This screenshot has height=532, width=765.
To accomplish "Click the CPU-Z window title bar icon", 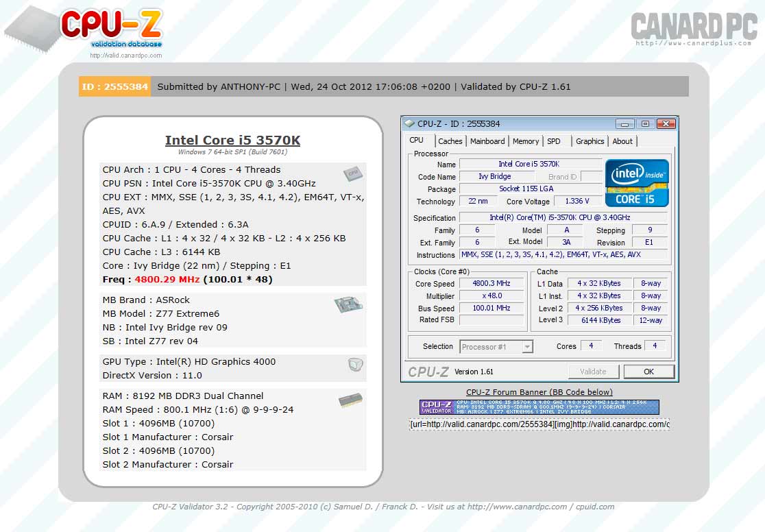I will (410, 123).
